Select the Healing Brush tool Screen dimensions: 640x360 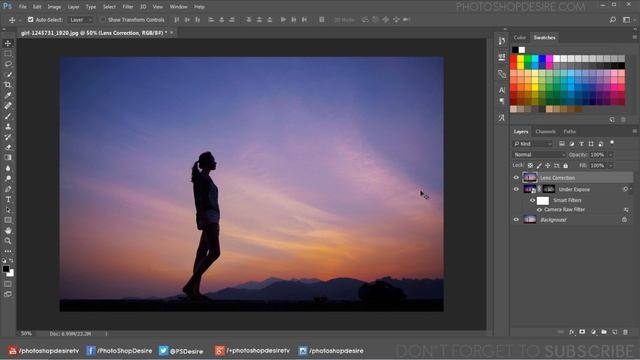click(8, 106)
